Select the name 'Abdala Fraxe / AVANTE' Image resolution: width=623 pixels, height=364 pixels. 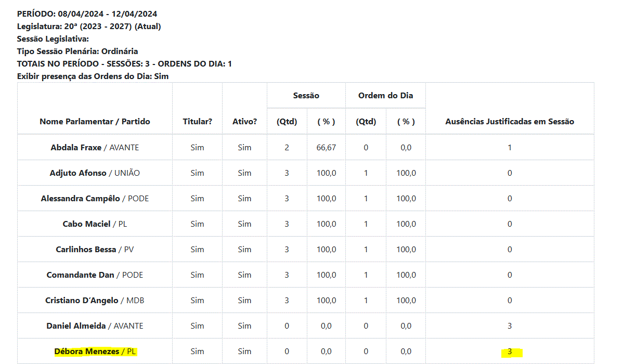95,148
